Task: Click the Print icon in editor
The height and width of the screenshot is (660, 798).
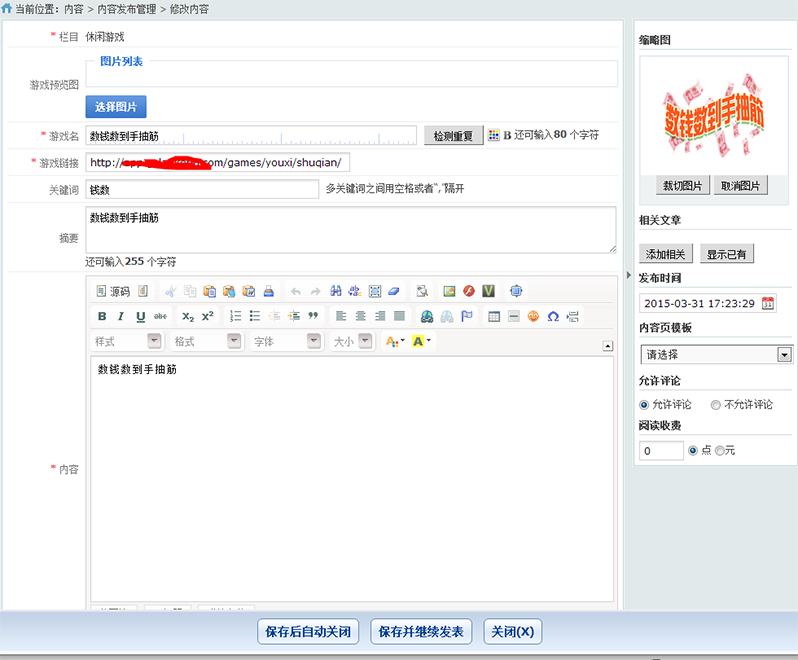Action: click(269, 291)
